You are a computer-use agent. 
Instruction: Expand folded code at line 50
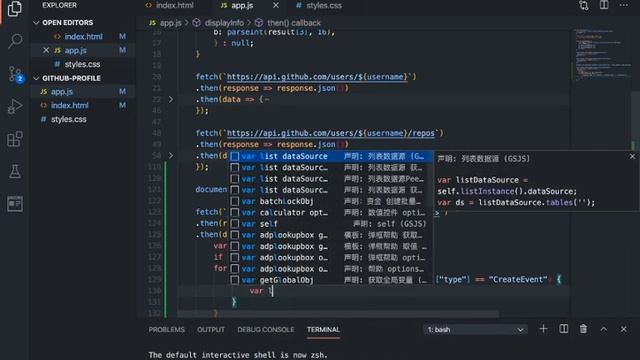click(171, 156)
